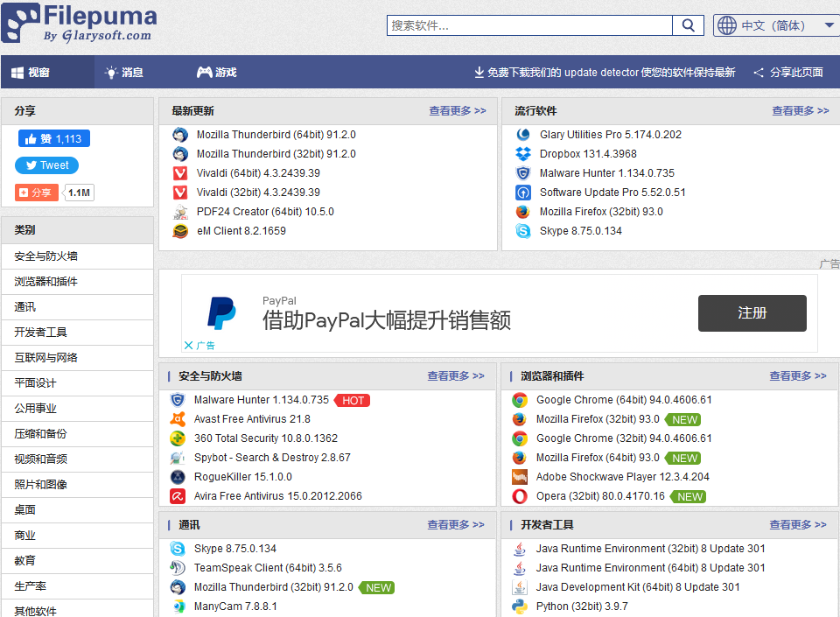Screen dimensions: 840x617
Task: Click the Vivaldi (64bit) icon
Action: [x=180, y=173]
